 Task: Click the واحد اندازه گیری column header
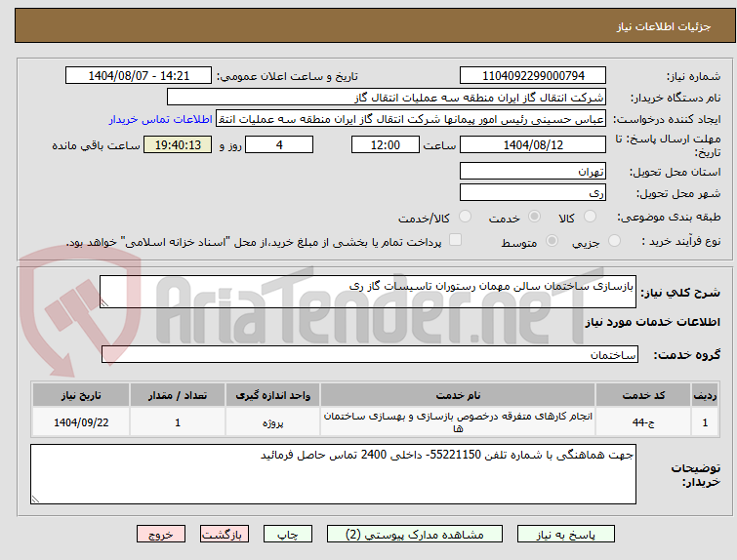pos(272,395)
